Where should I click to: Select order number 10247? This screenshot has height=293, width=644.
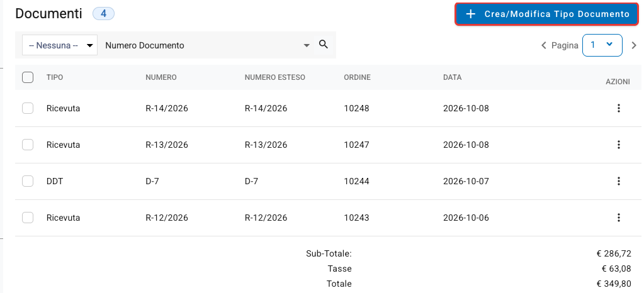point(356,145)
